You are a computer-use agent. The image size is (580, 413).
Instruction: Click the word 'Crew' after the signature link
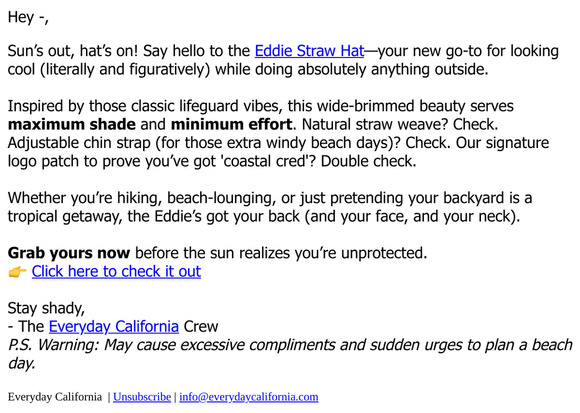point(201,326)
